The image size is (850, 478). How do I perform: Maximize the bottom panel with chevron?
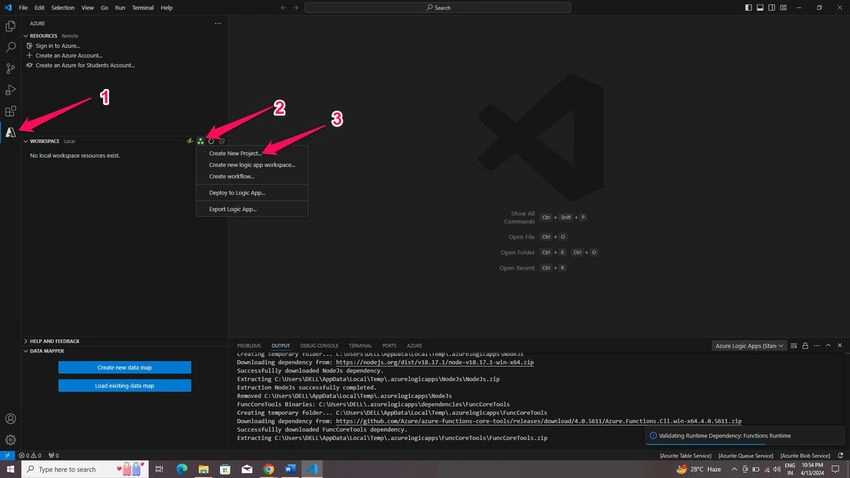(828, 346)
